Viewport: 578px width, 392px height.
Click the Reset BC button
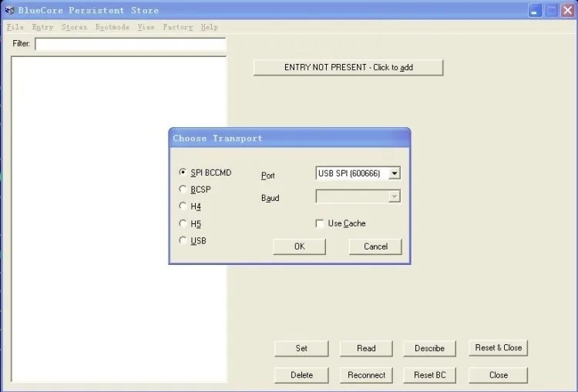pos(429,375)
